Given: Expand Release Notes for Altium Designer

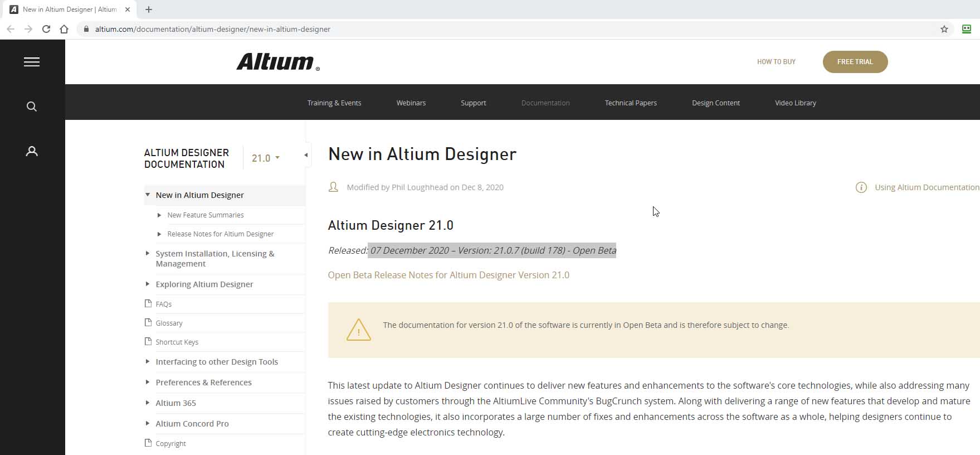Looking at the screenshot, I should pyautogui.click(x=159, y=234).
